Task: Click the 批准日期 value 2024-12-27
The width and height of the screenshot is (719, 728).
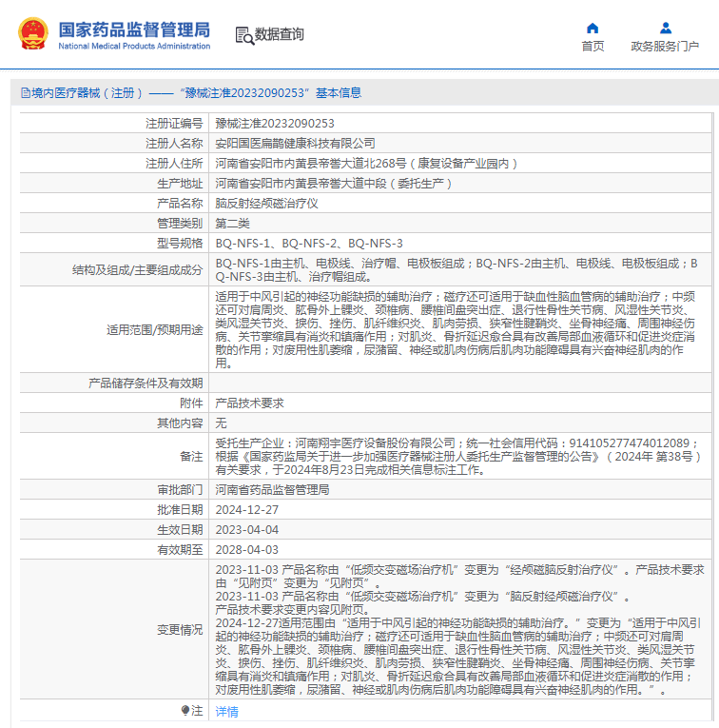Action: (x=246, y=510)
